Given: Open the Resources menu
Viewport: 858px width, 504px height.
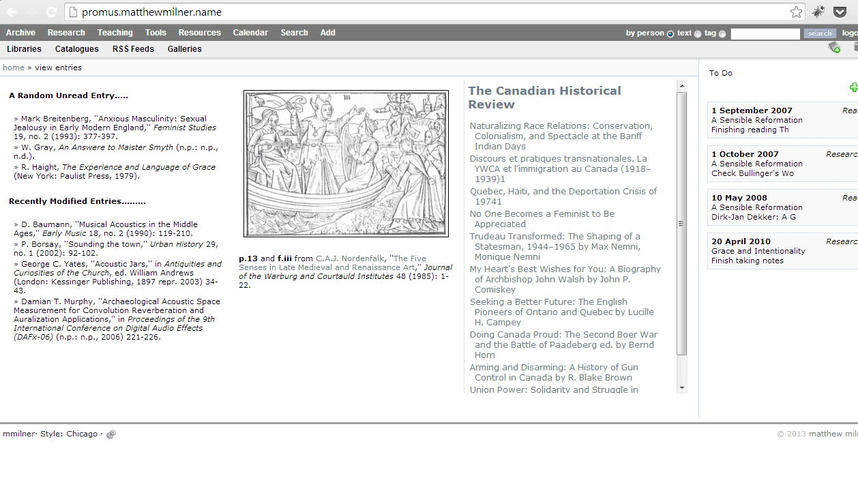Looking at the screenshot, I should [x=200, y=33].
